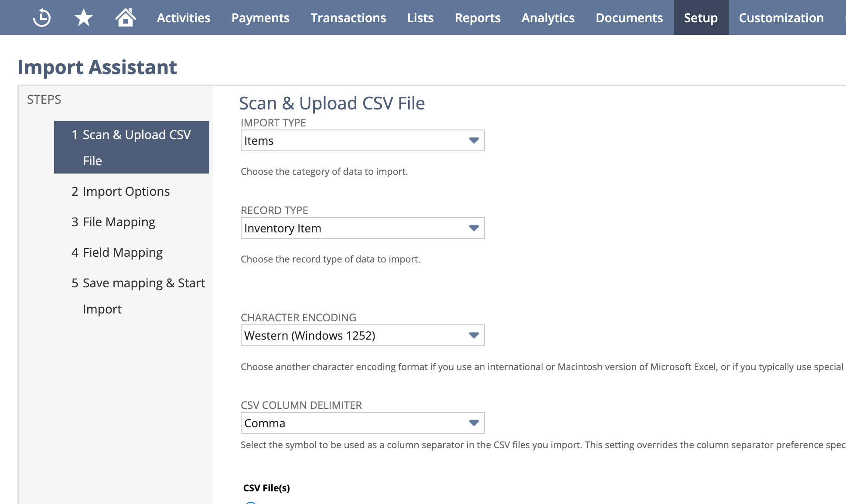Open the Character Encoding dropdown
Image resolution: width=846 pixels, height=504 pixels.
(474, 335)
